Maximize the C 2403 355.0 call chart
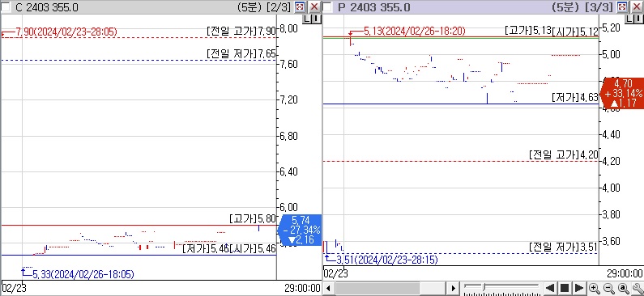 coord(301,6)
